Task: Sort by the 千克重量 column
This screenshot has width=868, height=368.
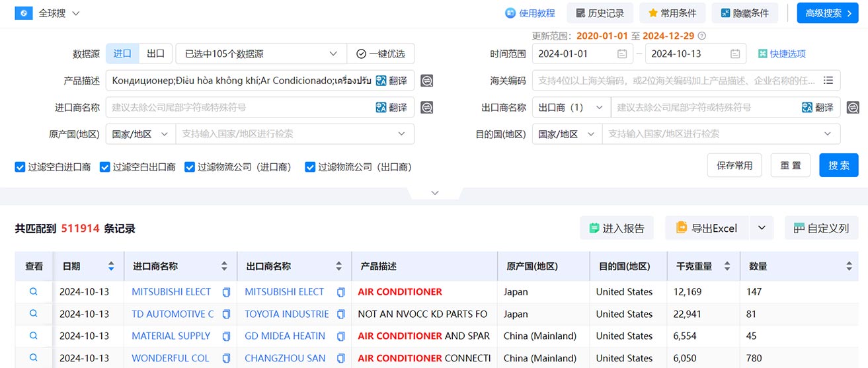Action: point(727,266)
